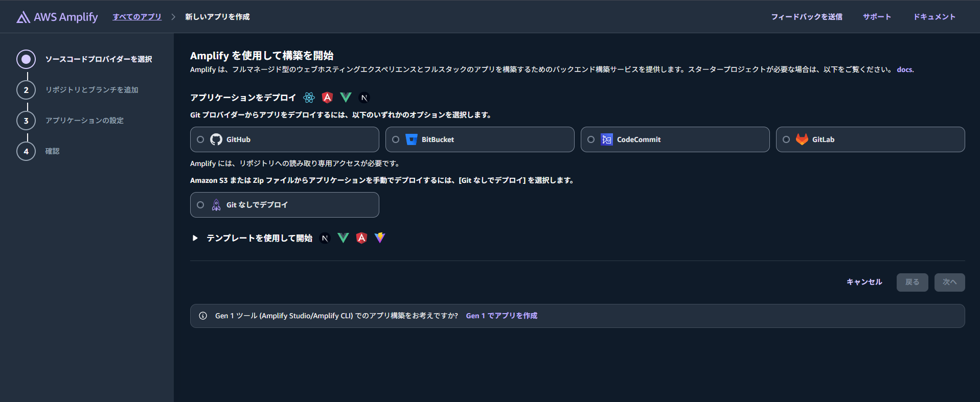The image size is (980, 402).
Task: Select the CodeCommit radio button
Action: coord(591,139)
